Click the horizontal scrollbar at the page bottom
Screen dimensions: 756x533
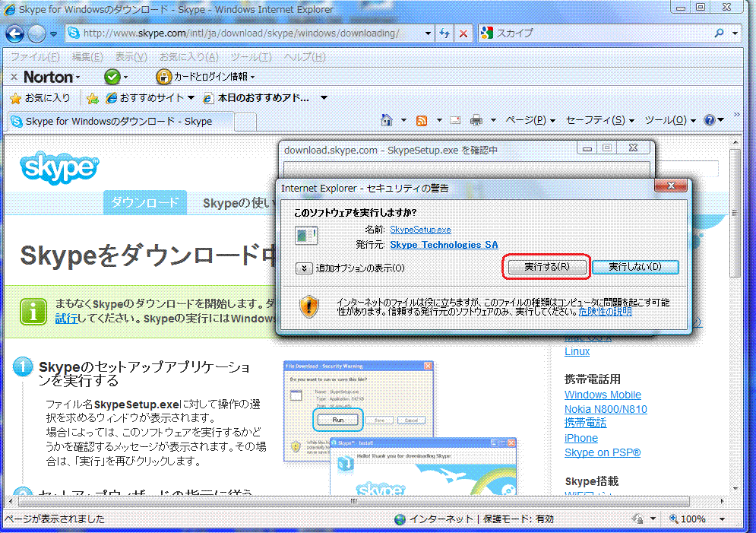click(354, 501)
